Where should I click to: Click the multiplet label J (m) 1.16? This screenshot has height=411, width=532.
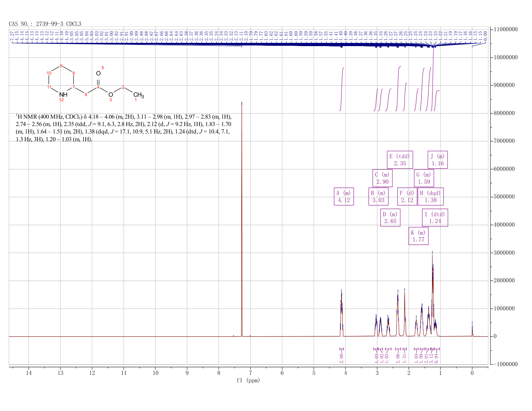[x=438, y=160]
